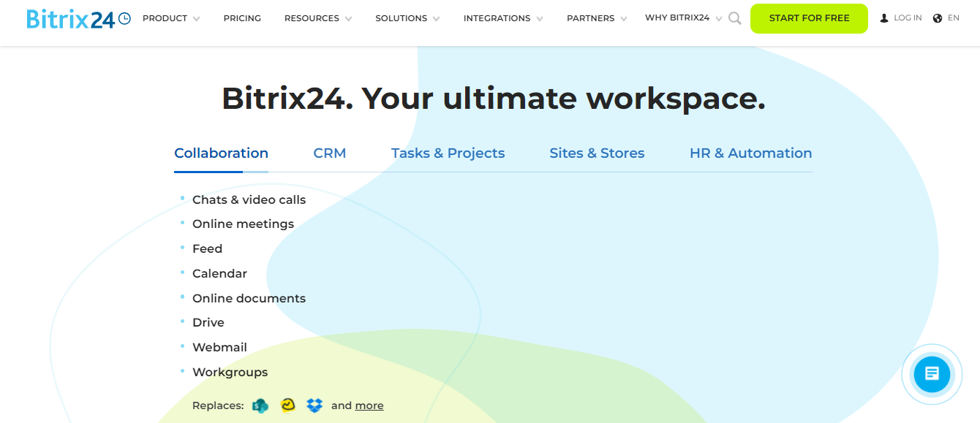The width and height of the screenshot is (980, 423).
Task: Expand the INTEGRATIONS menu chevron
Action: [x=540, y=19]
